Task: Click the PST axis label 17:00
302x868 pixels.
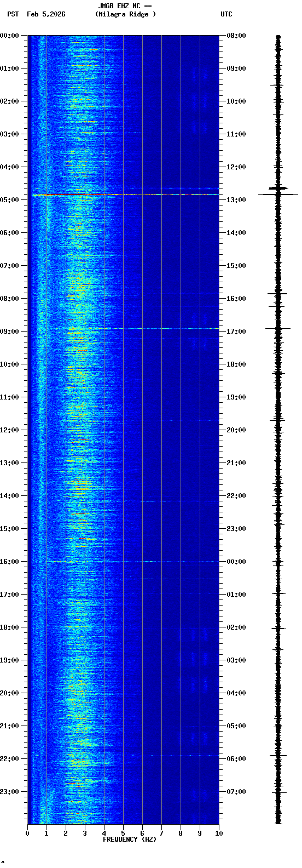Action: (x=10, y=595)
